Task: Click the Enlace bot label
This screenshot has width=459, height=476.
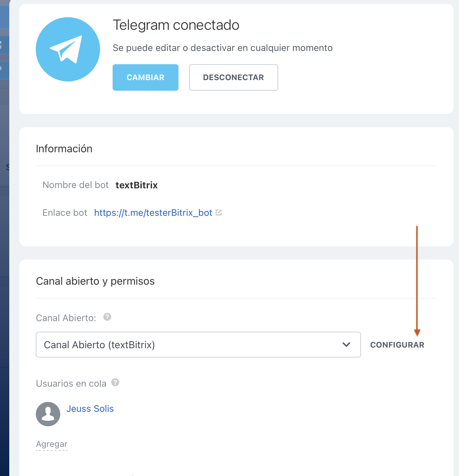Action: [x=65, y=213]
